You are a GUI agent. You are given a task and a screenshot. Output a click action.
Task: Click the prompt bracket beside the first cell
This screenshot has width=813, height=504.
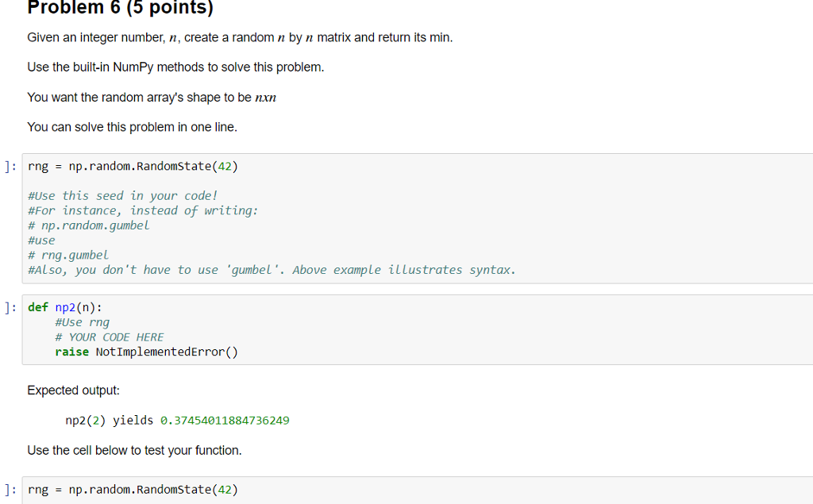point(10,166)
